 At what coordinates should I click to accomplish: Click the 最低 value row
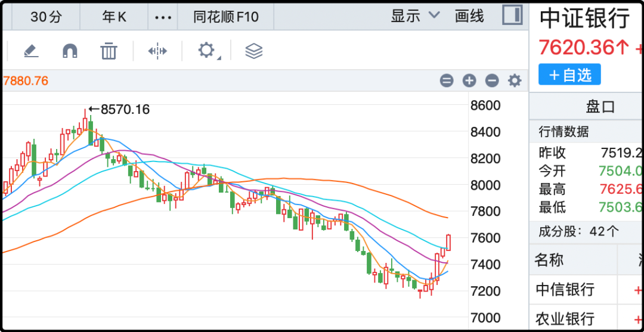click(590, 207)
